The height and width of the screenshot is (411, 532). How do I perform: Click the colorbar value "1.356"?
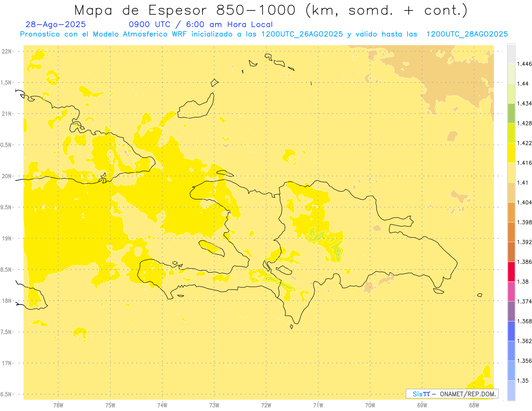click(x=524, y=360)
